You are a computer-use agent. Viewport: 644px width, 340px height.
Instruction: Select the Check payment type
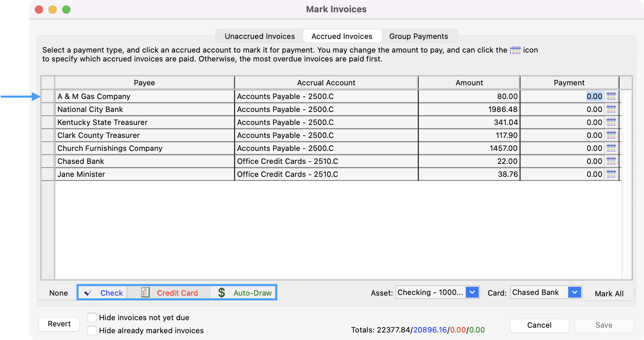(103, 293)
